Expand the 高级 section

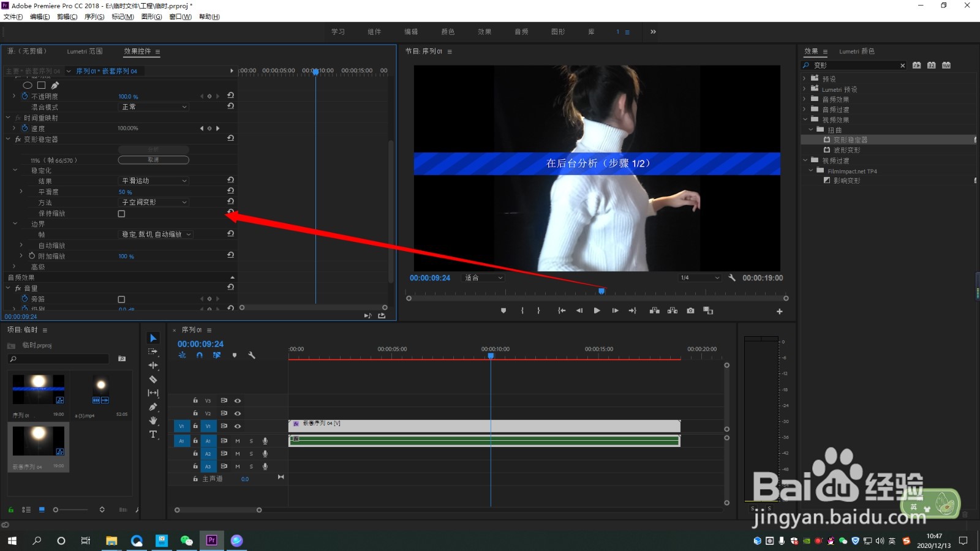point(15,267)
